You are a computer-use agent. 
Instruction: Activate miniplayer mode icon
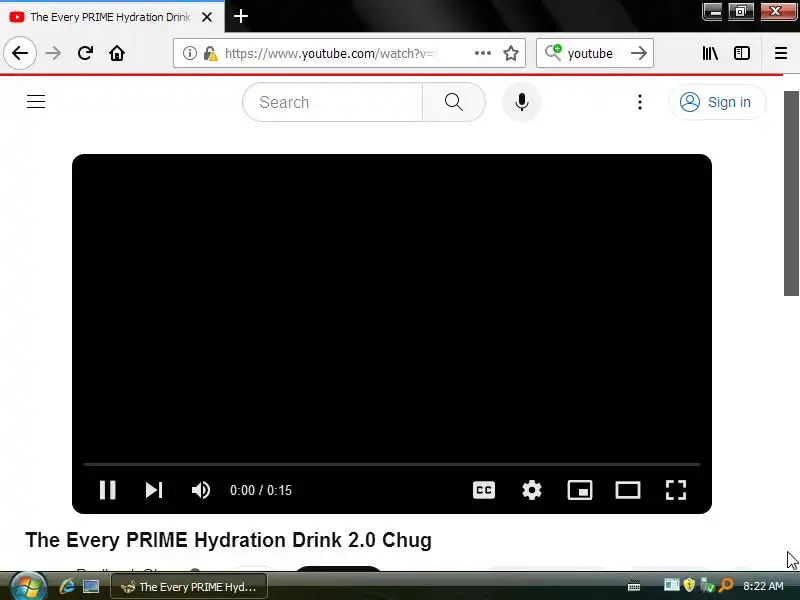click(x=580, y=490)
